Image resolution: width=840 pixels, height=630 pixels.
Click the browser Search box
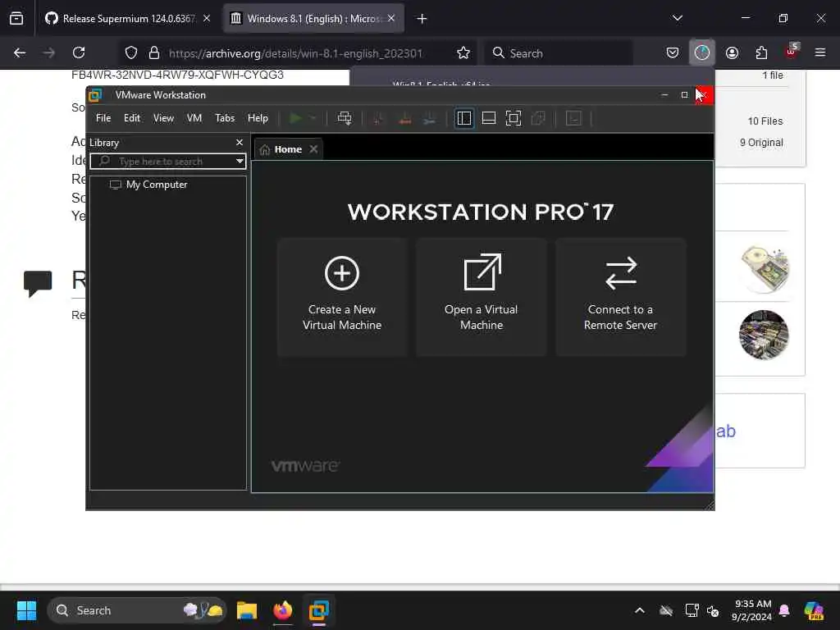(559, 53)
